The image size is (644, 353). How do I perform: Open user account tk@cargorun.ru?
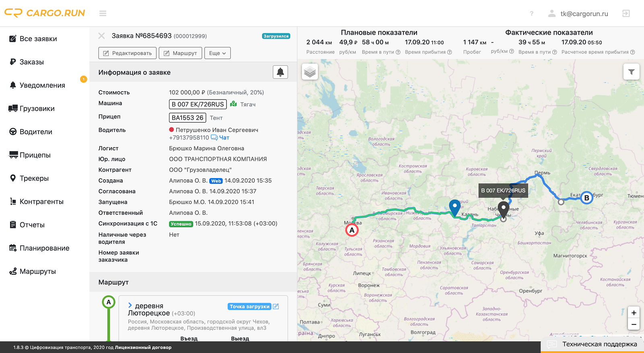pos(578,14)
